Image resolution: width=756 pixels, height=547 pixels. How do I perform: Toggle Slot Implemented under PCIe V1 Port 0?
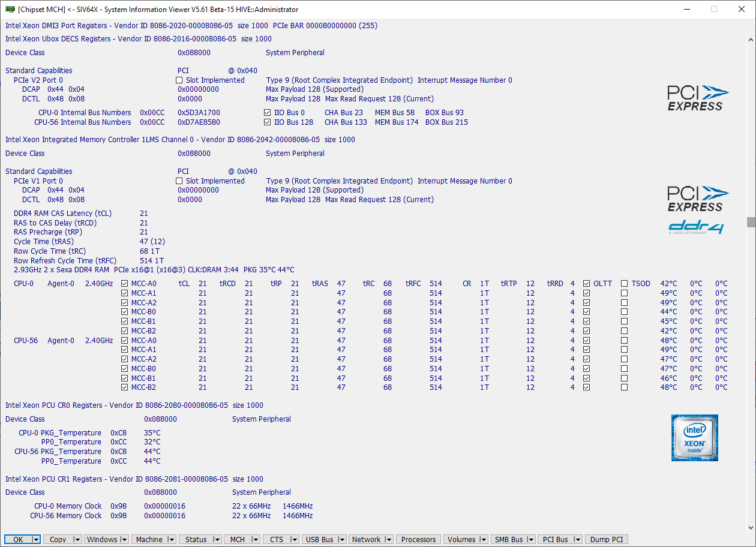(x=179, y=181)
